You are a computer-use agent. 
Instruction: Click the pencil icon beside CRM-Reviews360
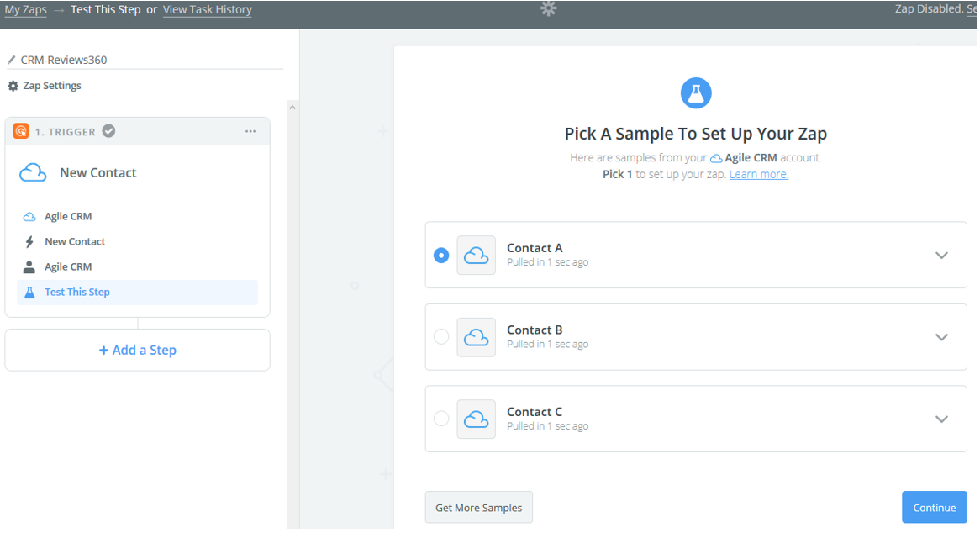[x=11, y=60]
